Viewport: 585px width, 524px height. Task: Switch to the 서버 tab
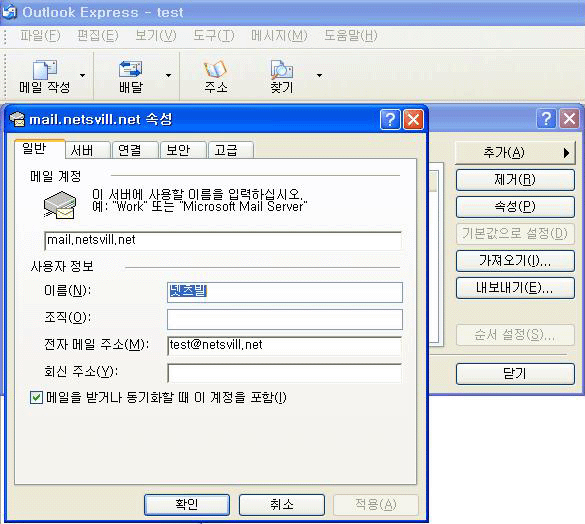click(87, 150)
